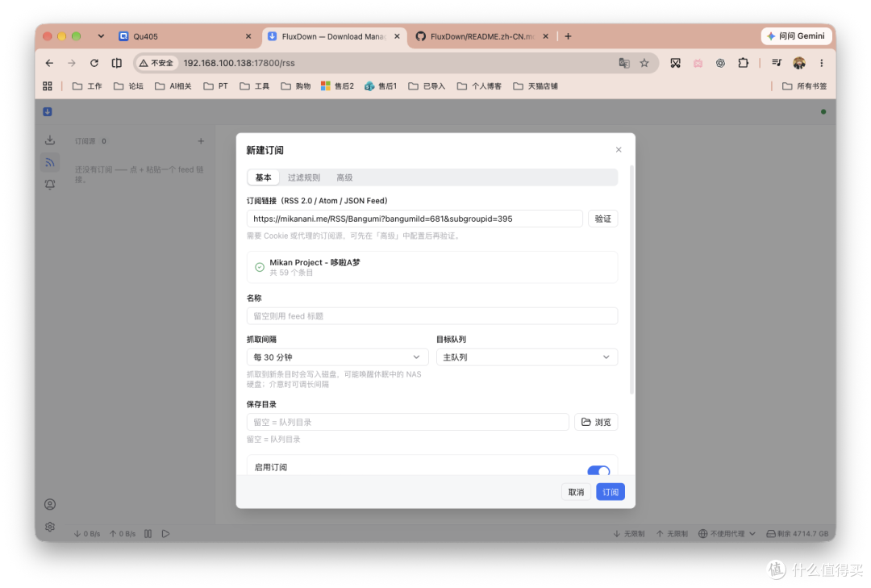Expand the tab search chevron
This screenshot has width=871, height=588.
(x=101, y=36)
